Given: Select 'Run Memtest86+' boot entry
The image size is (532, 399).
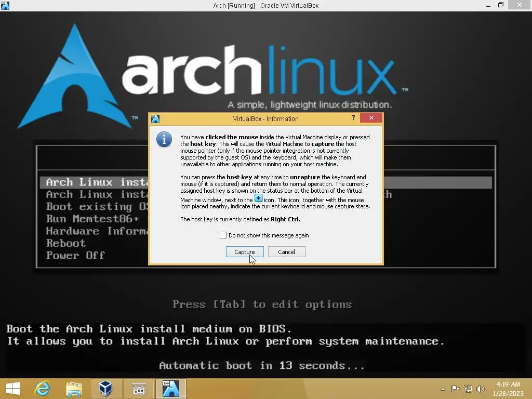Looking at the screenshot, I should pyautogui.click(x=92, y=219).
